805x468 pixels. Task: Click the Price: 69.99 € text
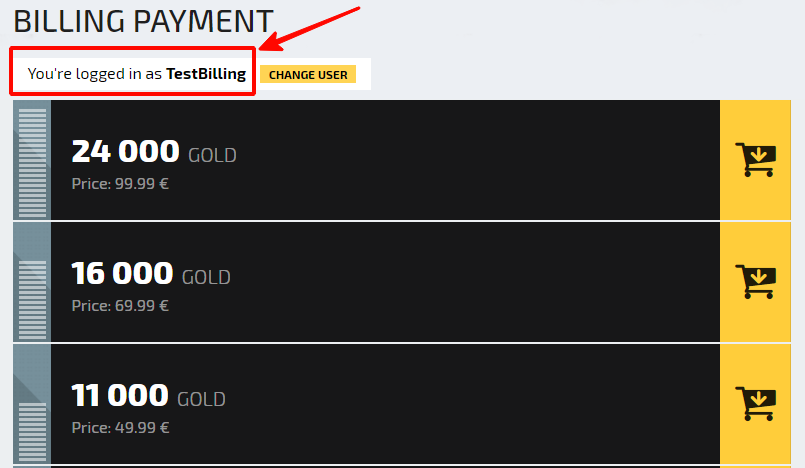point(120,306)
